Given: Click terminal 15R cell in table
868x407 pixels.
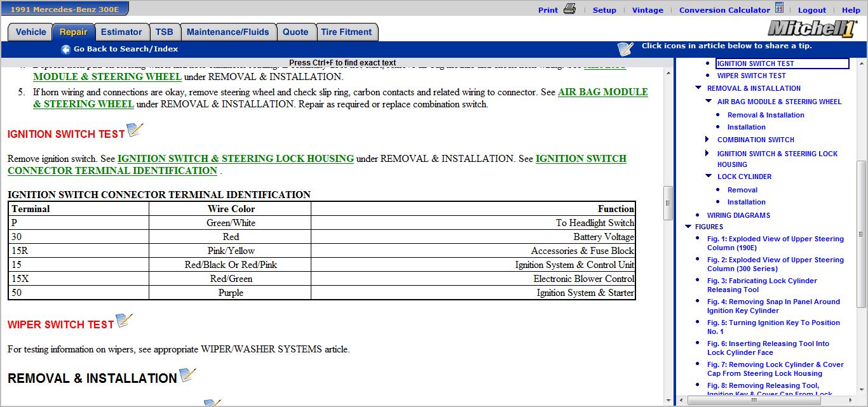Looking at the screenshot, I should (79, 251).
